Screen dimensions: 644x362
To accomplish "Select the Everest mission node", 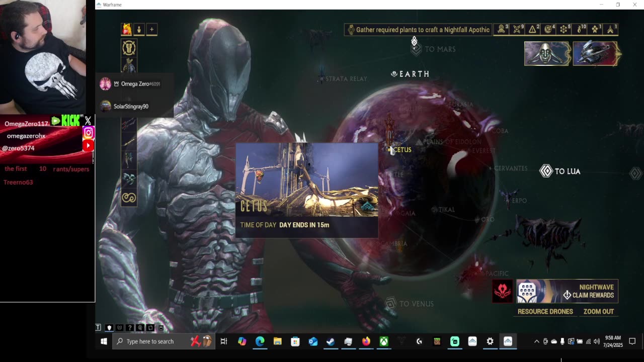I will (x=482, y=150).
